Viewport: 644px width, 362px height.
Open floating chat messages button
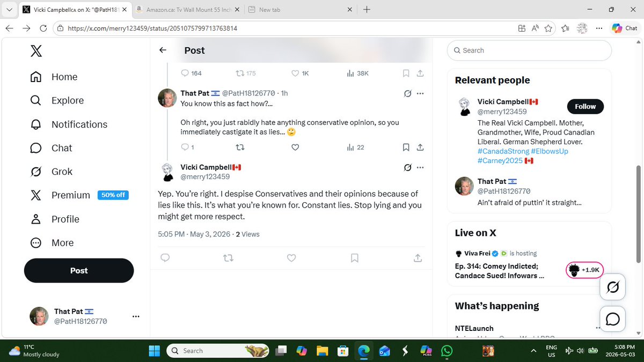[x=612, y=319]
